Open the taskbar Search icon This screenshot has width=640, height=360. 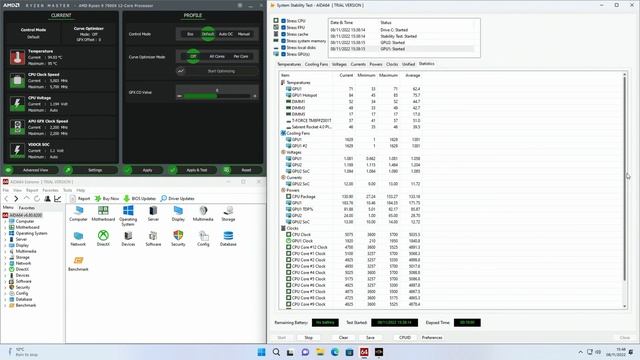(x=276, y=352)
